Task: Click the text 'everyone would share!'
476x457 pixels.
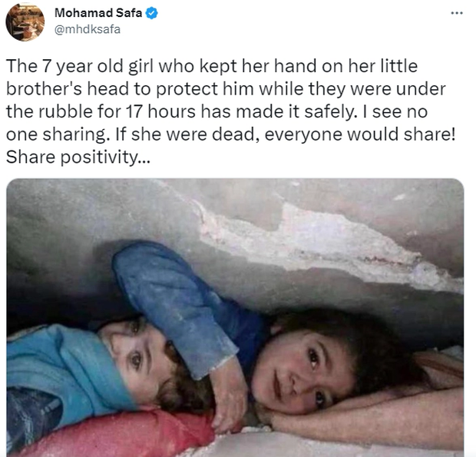Action: (360, 134)
